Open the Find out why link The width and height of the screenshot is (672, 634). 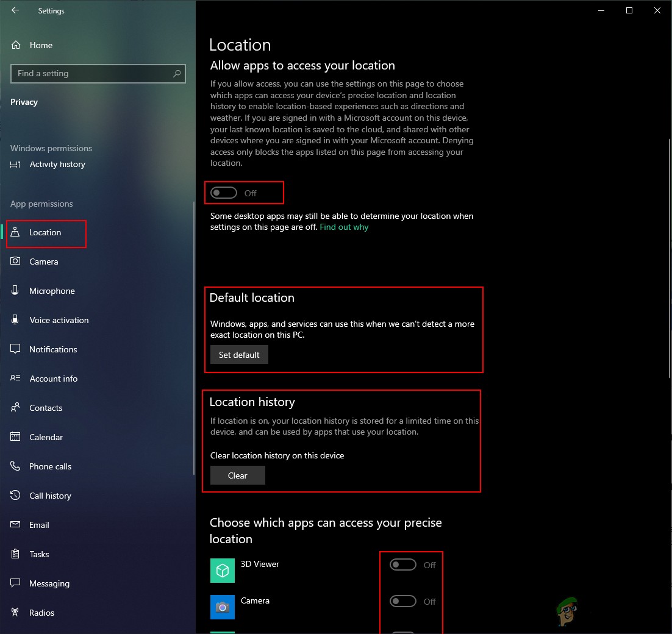pos(344,226)
